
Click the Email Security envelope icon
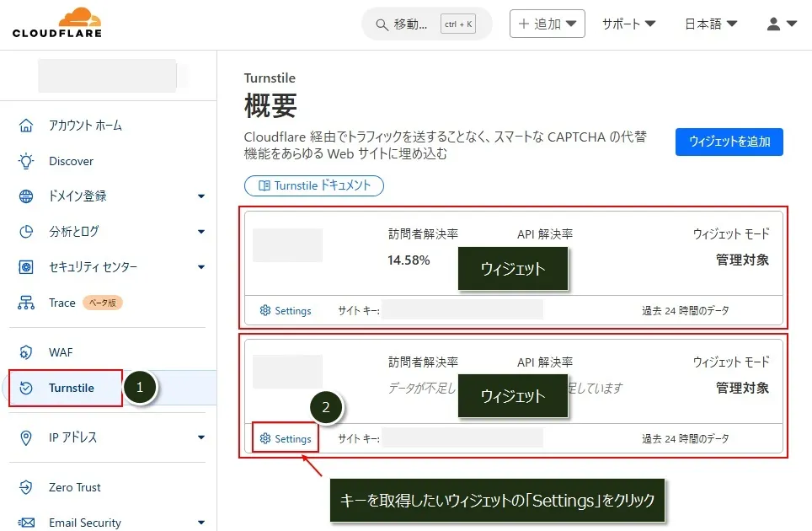click(26, 523)
